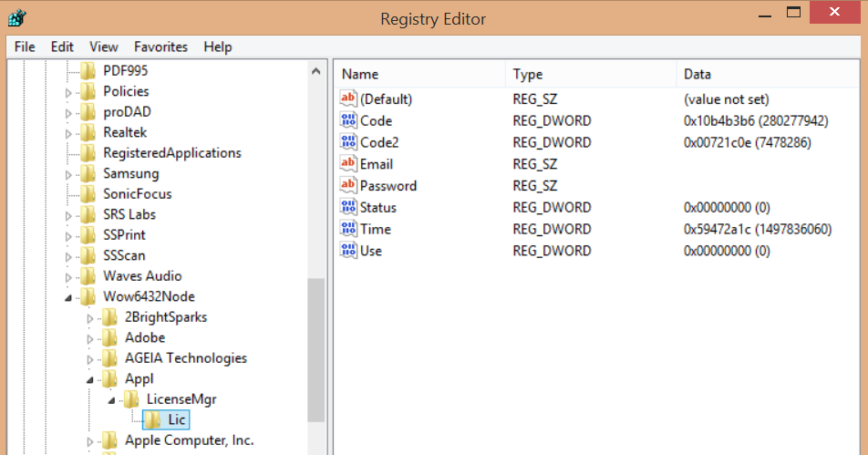Close the Registry Editor window

835,12
